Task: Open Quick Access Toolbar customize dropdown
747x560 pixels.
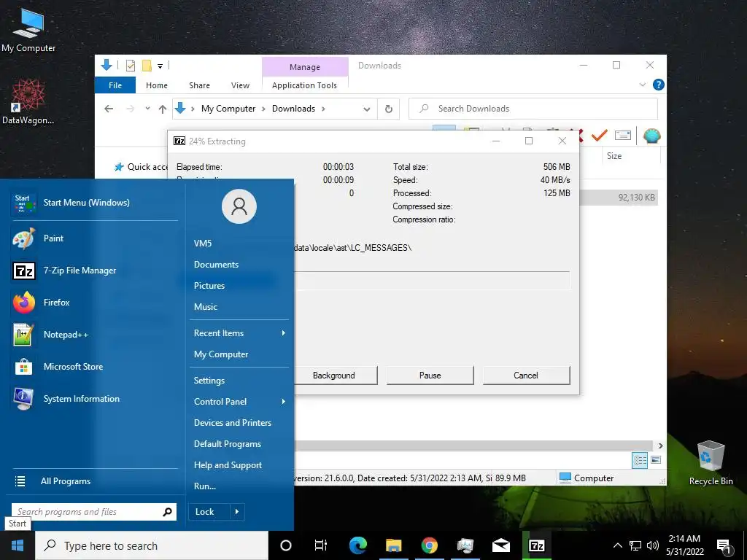Action: pyautogui.click(x=160, y=66)
